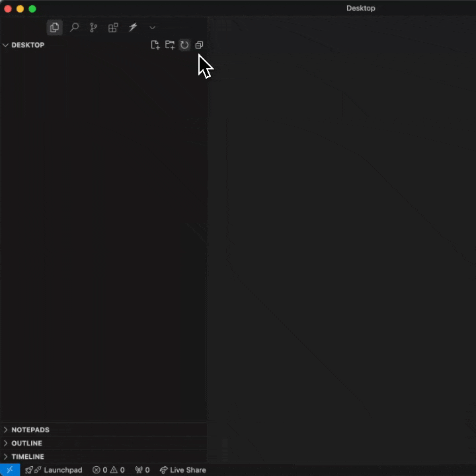Image resolution: width=476 pixels, height=476 pixels.
Task: Click the green fullscreen window button
Action: click(x=32, y=9)
